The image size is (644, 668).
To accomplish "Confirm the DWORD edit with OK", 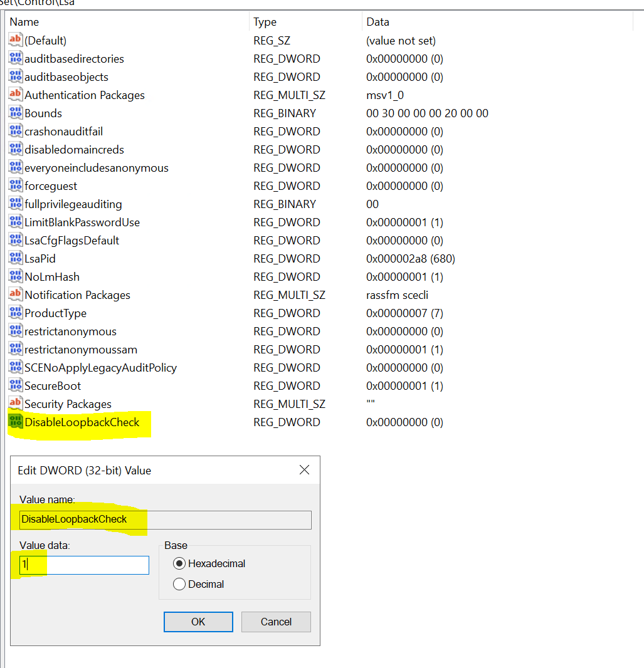I will click(198, 622).
